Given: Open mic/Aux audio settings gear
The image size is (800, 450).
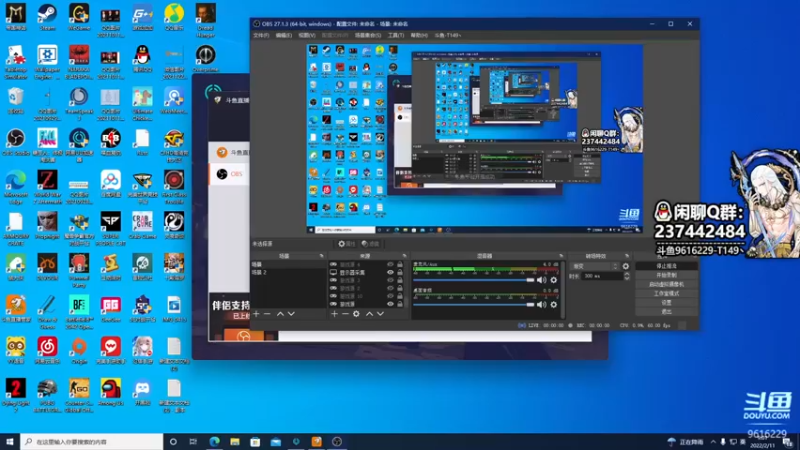Looking at the screenshot, I should (x=554, y=280).
